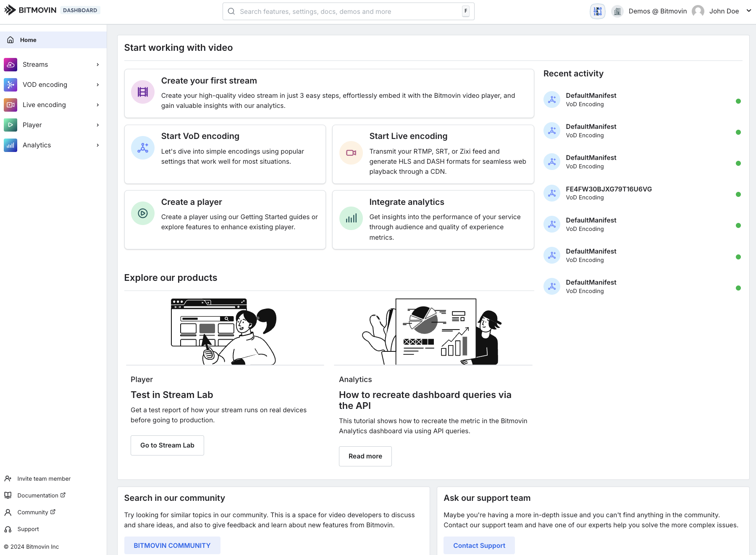Select the Live encoding sidebar icon
Viewport: 756px width, 555px height.
tap(10, 105)
